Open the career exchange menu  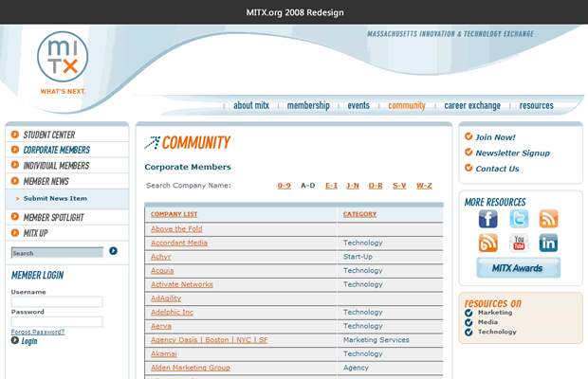472,105
